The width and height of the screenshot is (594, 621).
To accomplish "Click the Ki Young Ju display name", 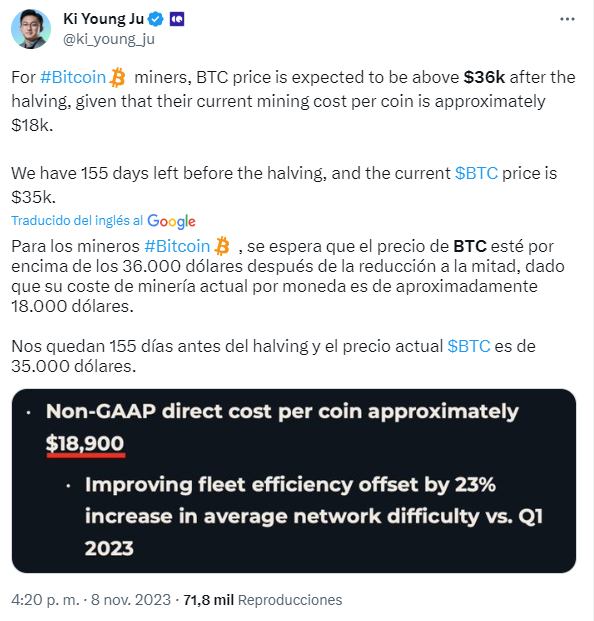I will pyautogui.click(x=103, y=19).
